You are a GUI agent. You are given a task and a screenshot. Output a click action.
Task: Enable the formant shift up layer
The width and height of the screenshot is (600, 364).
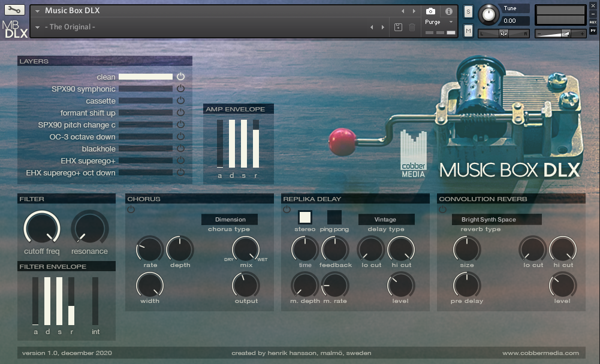pos(180,113)
